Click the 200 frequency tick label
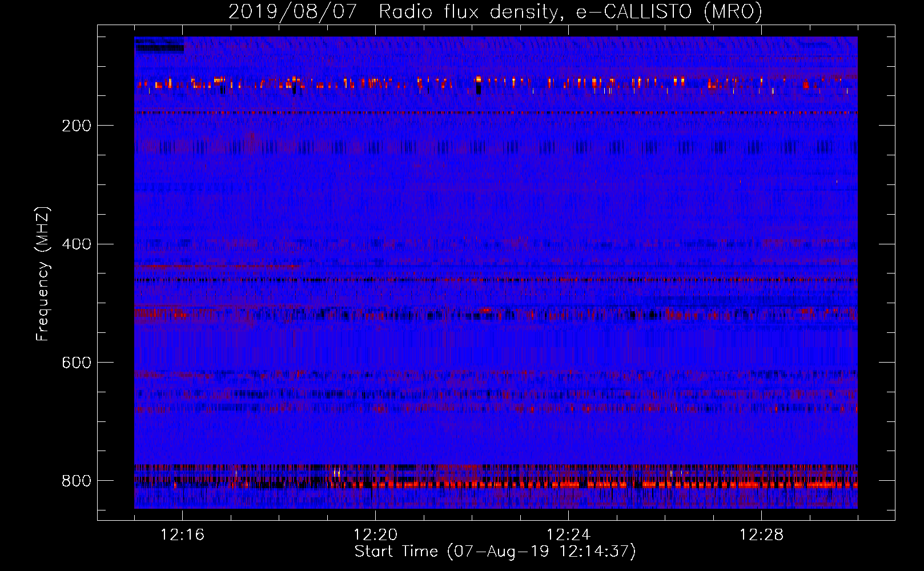Viewport: 924px width, 571px height. (77, 126)
